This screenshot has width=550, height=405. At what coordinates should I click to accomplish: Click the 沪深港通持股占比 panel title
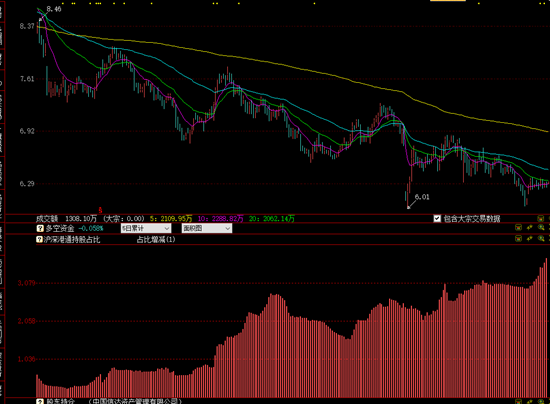pyautogui.click(x=72, y=239)
